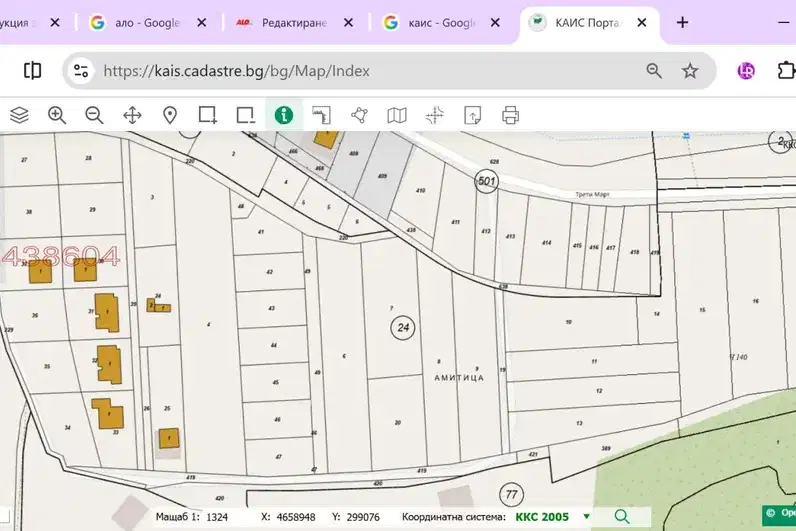Viewport: 796px width, 531px height.
Task: Close the 'Редактиране' tab
Action: 348,23
